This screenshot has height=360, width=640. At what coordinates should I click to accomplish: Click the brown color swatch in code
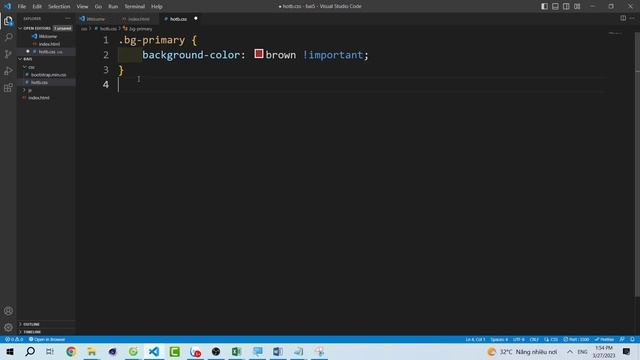click(259, 53)
